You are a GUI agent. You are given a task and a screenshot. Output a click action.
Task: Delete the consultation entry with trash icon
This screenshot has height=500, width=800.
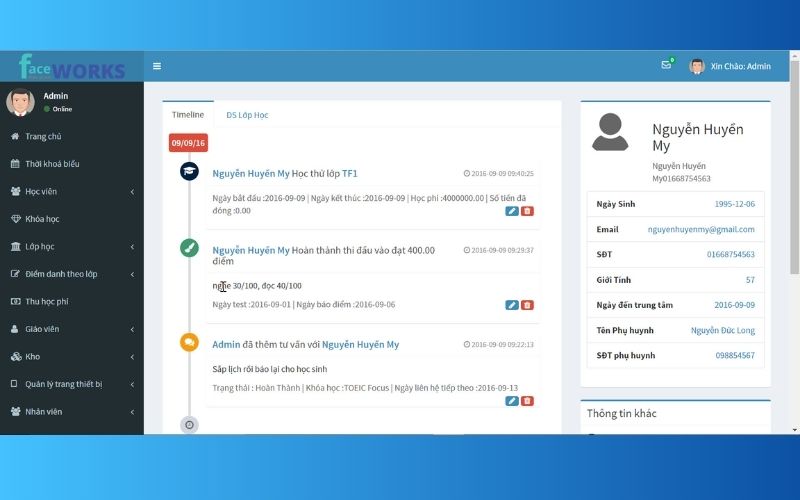[528, 400]
